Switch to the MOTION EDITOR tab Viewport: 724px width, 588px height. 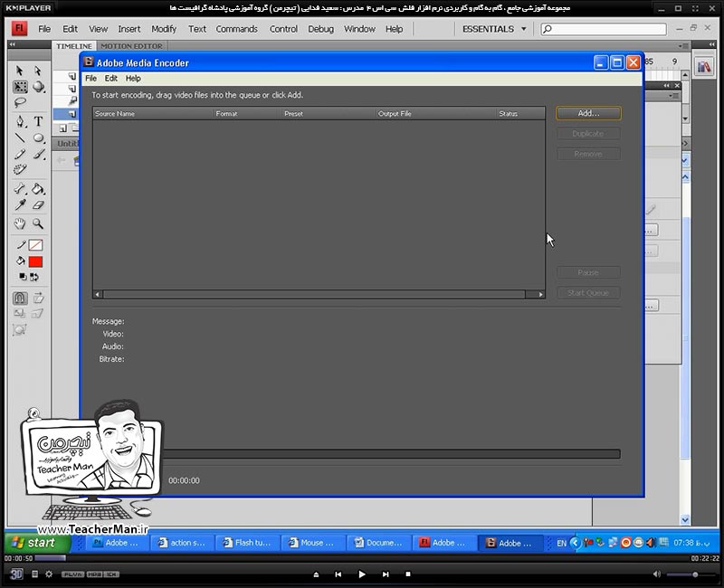[131, 46]
